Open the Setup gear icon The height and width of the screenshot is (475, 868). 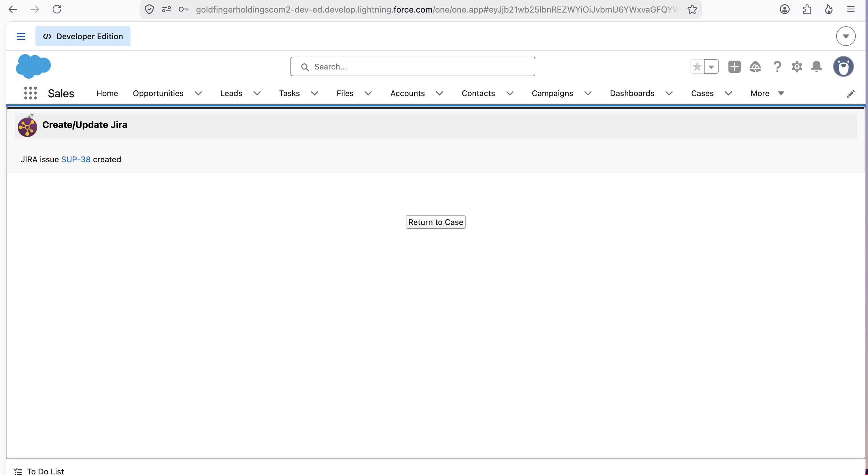tap(797, 67)
